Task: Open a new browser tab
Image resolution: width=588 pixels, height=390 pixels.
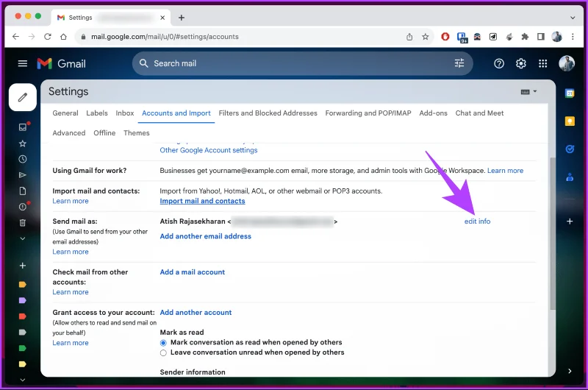Action: [x=181, y=18]
